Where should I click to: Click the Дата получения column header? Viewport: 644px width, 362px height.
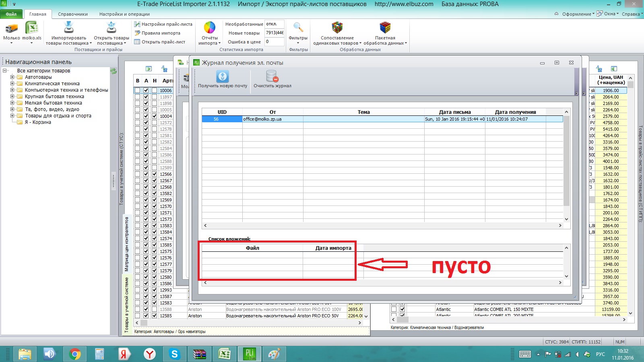[x=515, y=112]
